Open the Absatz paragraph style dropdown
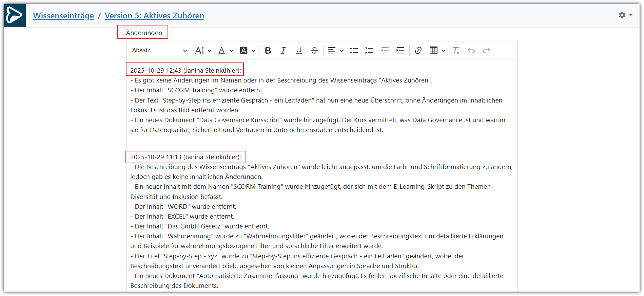Viewport: 644px width, 296px height. point(159,51)
